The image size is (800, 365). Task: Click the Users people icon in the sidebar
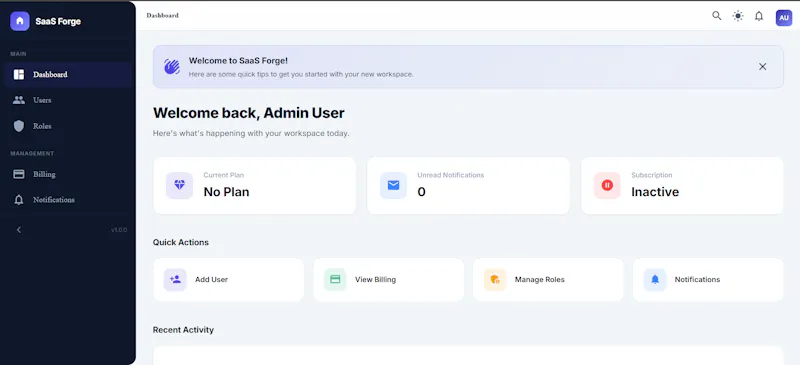19,100
